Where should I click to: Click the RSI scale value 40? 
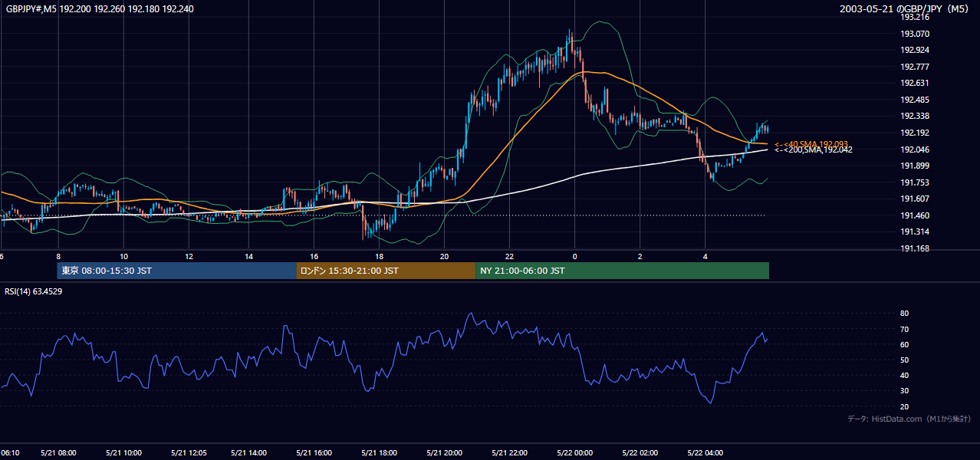[x=904, y=375]
